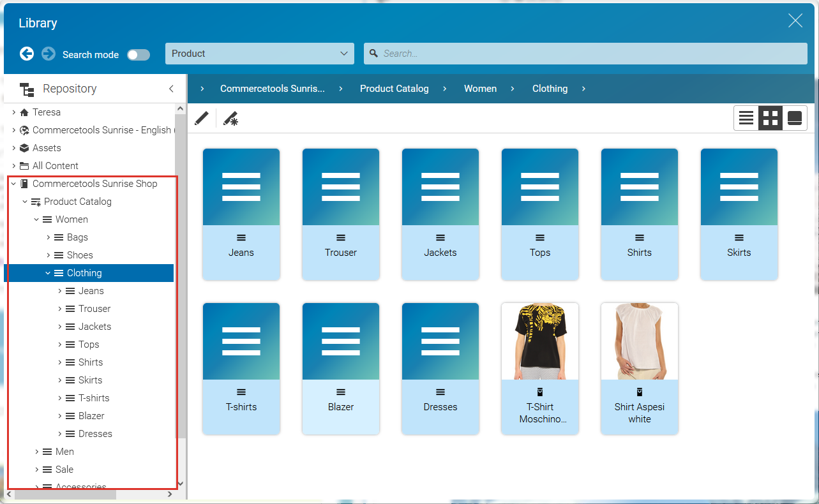Click the bulk edit pencil icon
This screenshot has height=504, width=819.
(231, 118)
